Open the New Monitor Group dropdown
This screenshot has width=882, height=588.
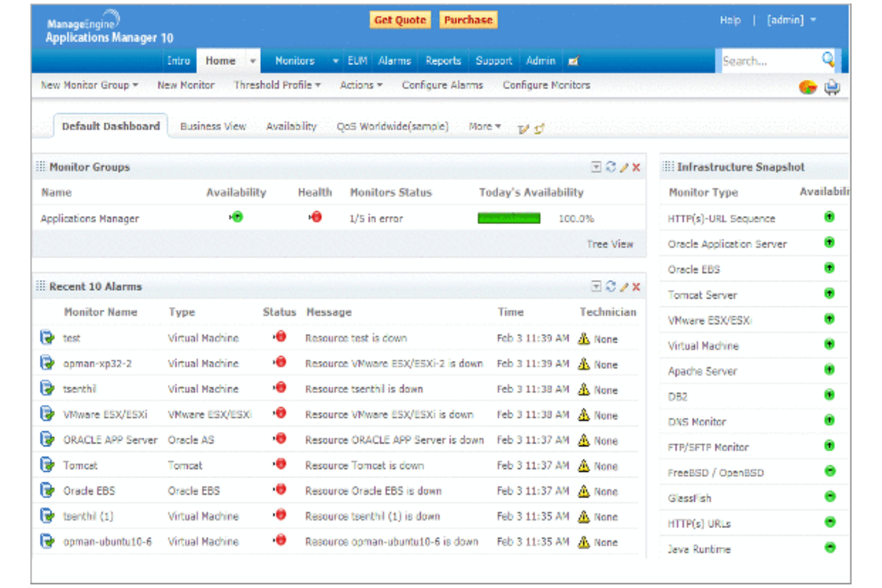click(x=87, y=85)
